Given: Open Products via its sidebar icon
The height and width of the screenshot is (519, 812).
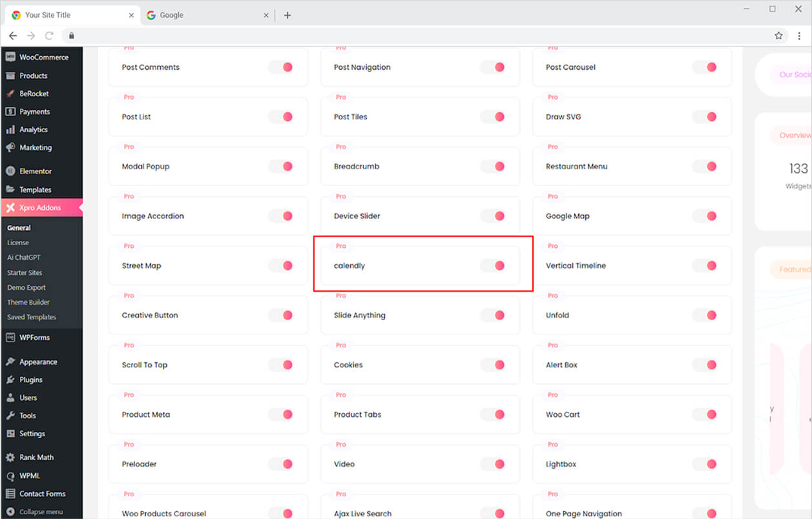Looking at the screenshot, I should (10, 76).
